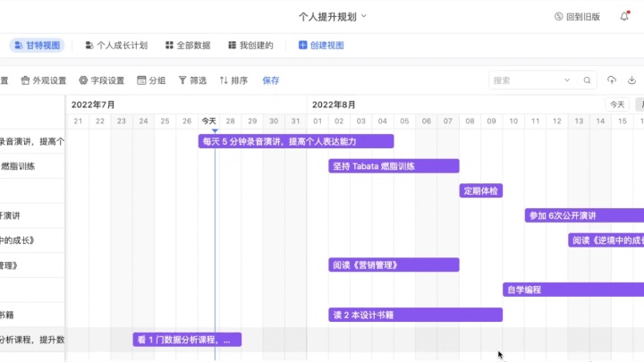
Task: Click the 今天 button at the timeline's right
Action: pos(617,105)
